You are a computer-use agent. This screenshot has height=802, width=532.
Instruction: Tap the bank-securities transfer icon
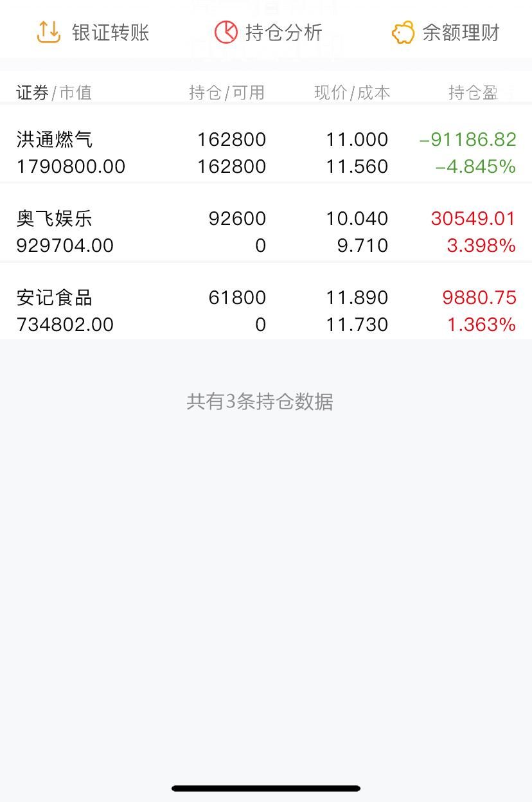(x=49, y=32)
